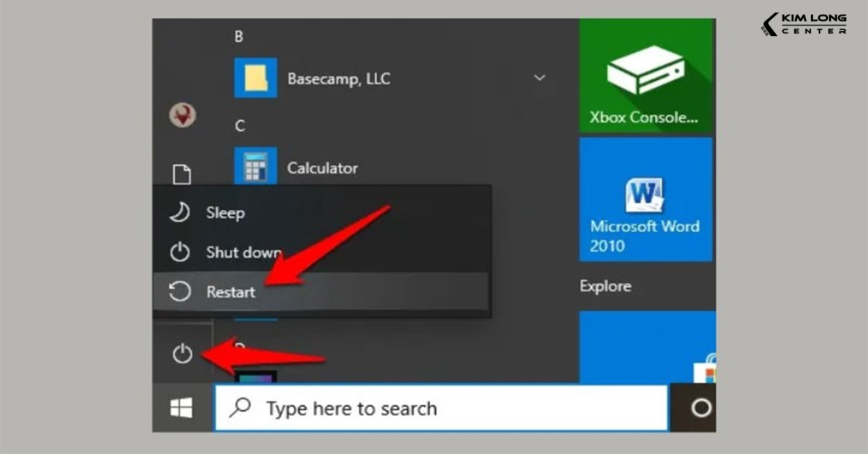The width and height of the screenshot is (868, 454).
Task: Click the Cortana circle icon
Action: (700, 408)
